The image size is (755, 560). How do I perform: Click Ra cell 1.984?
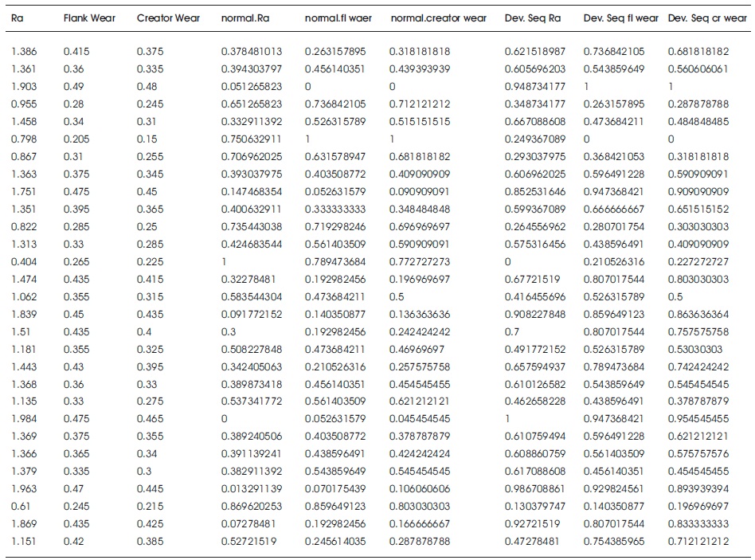tap(24, 419)
